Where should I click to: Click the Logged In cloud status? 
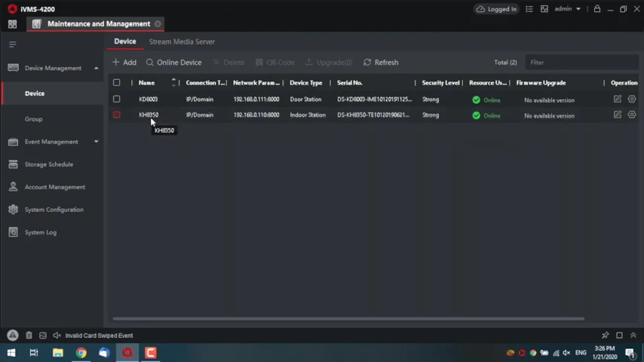click(496, 9)
